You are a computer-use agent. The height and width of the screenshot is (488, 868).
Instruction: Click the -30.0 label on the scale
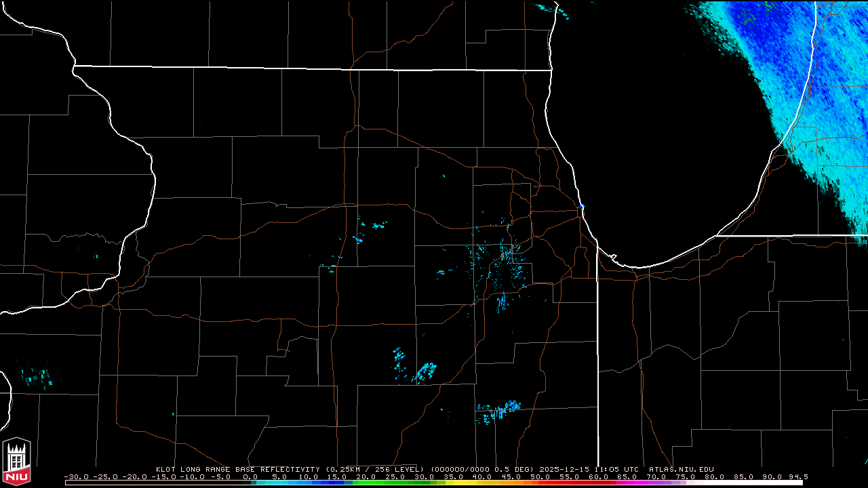[x=76, y=476]
